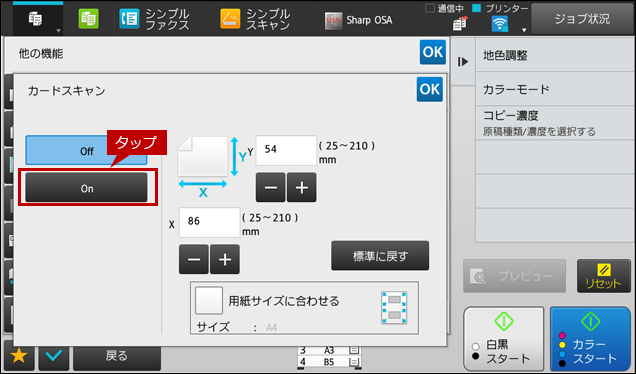The image size is (636, 374).
Task: Start color copy カラースタート
Action: tap(590, 339)
